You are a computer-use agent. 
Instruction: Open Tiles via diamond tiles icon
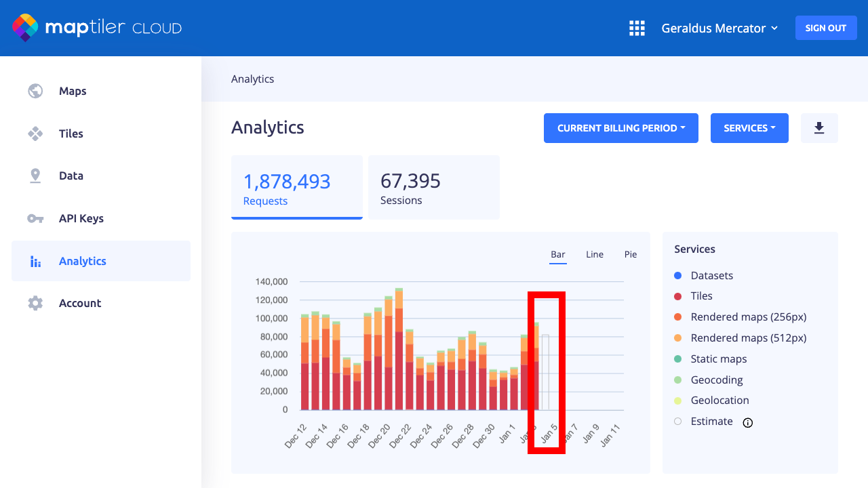35,134
